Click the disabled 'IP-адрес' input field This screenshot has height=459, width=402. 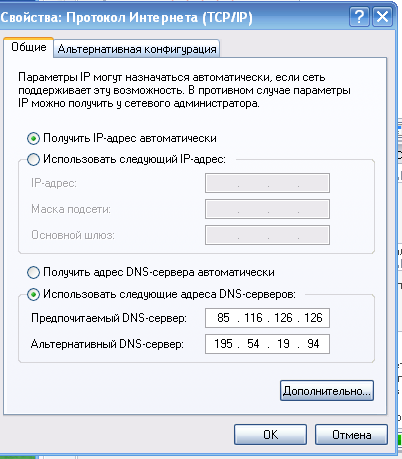(x=267, y=183)
